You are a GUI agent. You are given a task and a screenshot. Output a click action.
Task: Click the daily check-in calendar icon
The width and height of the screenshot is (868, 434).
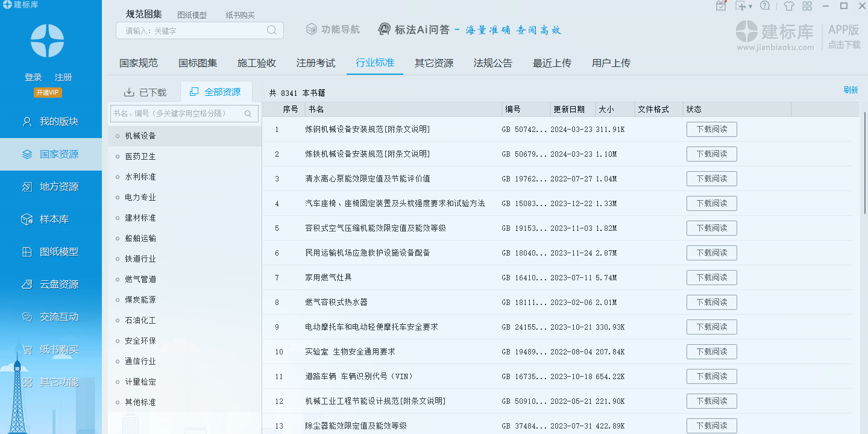click(x=721, y=6)
